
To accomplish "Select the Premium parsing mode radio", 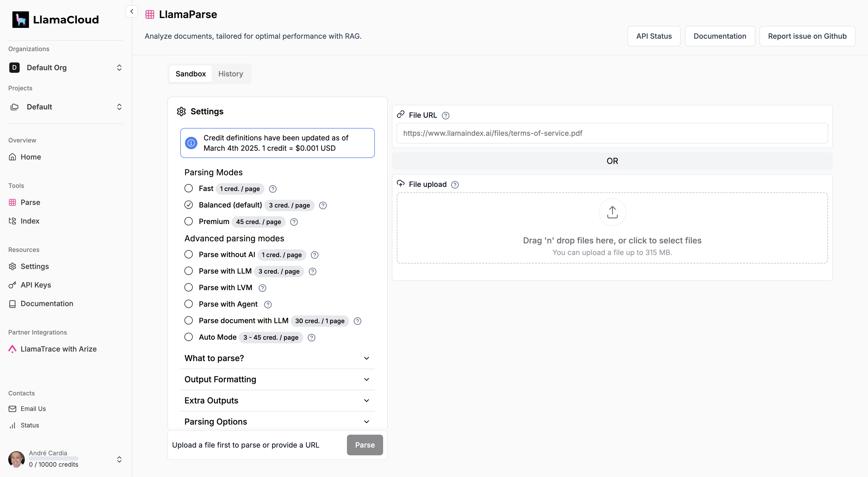I will pyautogui.click(x=189, y=221).
